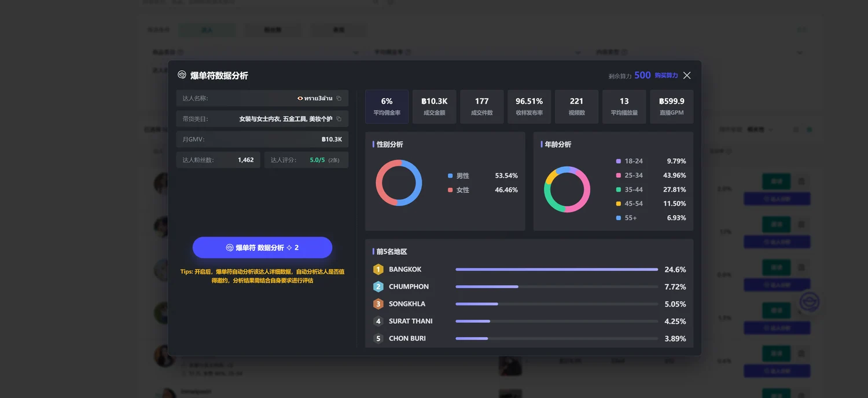Click the creator rating 5.0/5
The height and width of the screenshot is (398, 868).
point(317,160)
